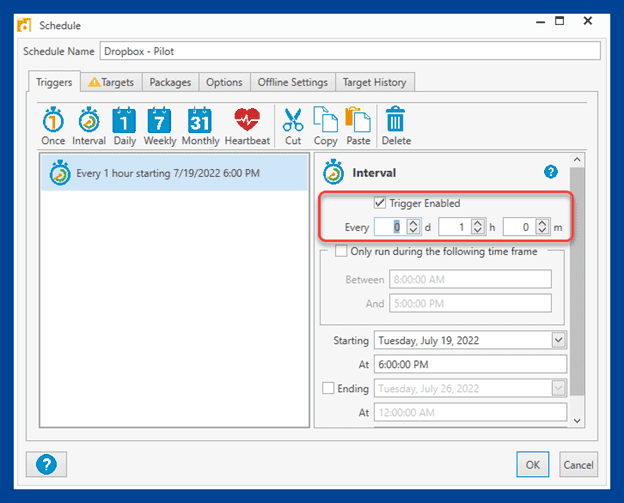Click the minutes interval field
The width and height of the screenshot is (624, 503).
[520, 227]
